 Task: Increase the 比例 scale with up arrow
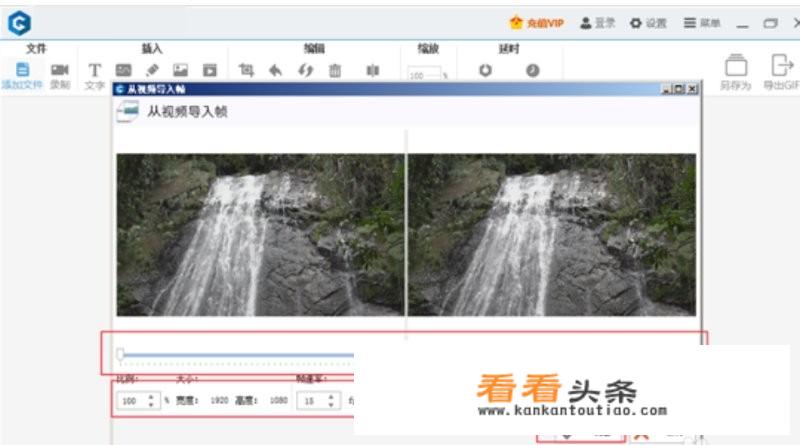(151, 397)
